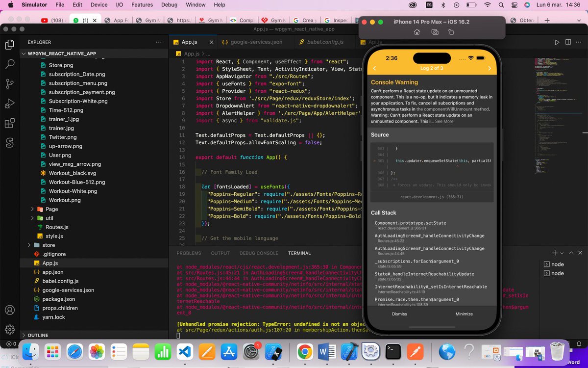Open yarn.lock in the Explorer
Image resolution: width=588 pixels, height=368 pixels.
pyautogui.click(x=53, y=317)
